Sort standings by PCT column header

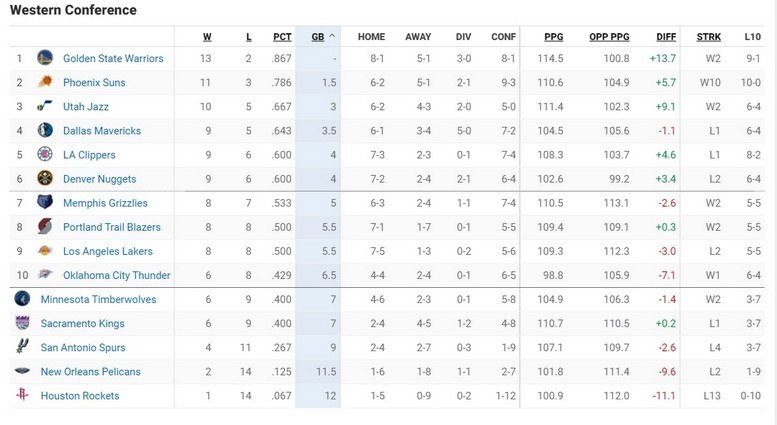(282, 37)
